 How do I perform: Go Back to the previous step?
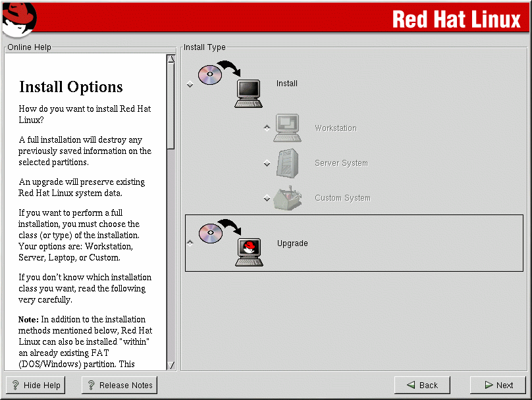(421, 386)
